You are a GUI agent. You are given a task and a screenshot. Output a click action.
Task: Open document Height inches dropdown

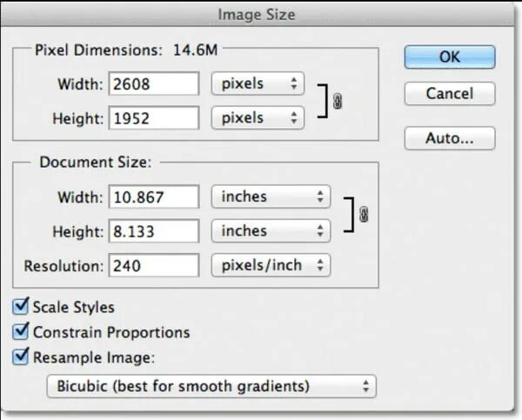click(x=271, y=230)
